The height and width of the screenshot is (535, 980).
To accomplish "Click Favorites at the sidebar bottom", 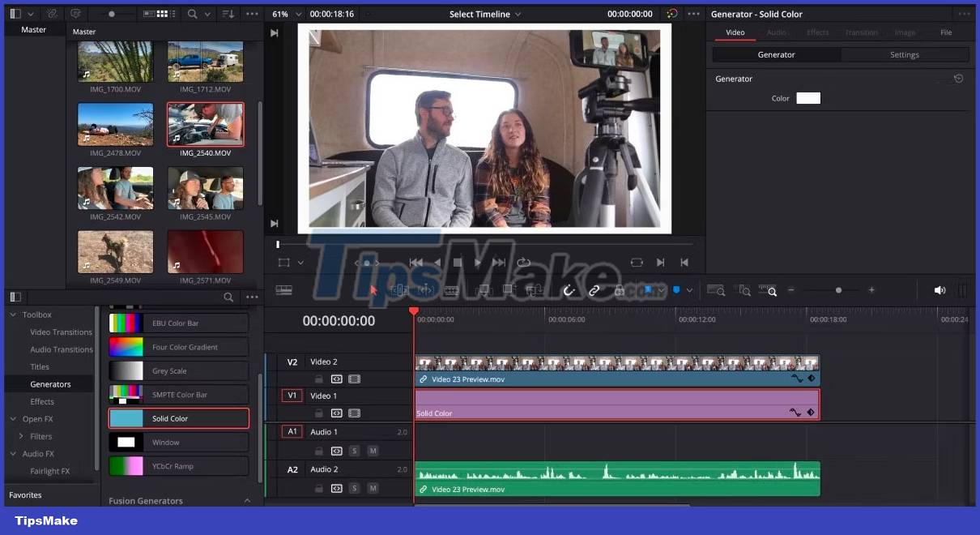I will coord(25,494).
